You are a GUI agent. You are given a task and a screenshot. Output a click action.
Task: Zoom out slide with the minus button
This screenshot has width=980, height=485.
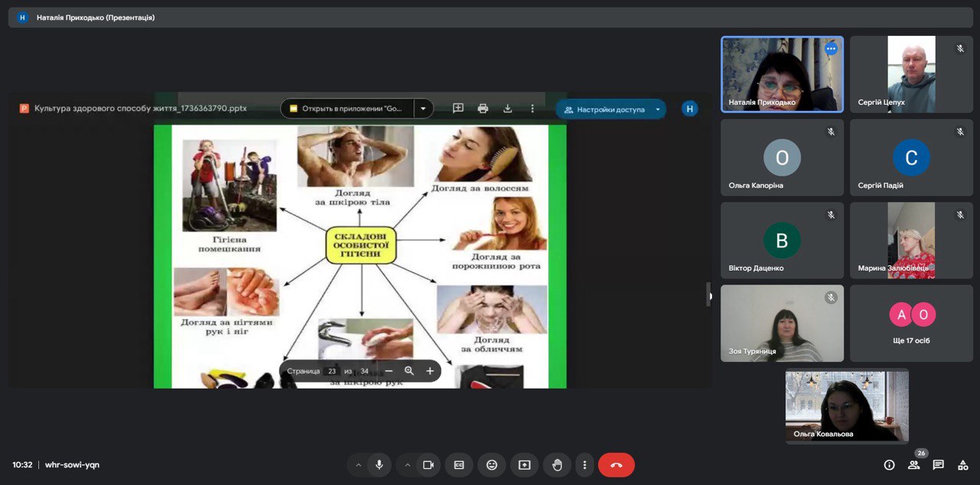point(389,371)
